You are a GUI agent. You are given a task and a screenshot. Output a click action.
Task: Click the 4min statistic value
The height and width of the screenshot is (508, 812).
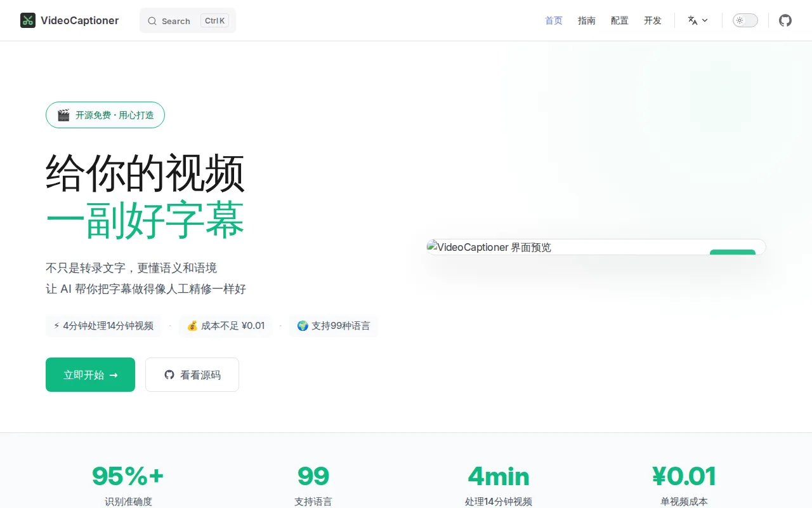tap(499, 476)
